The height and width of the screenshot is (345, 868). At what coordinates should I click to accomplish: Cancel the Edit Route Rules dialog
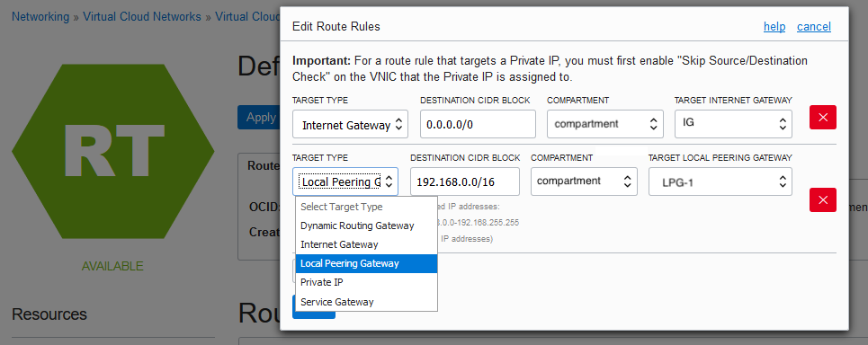click(x=814, y=27)
